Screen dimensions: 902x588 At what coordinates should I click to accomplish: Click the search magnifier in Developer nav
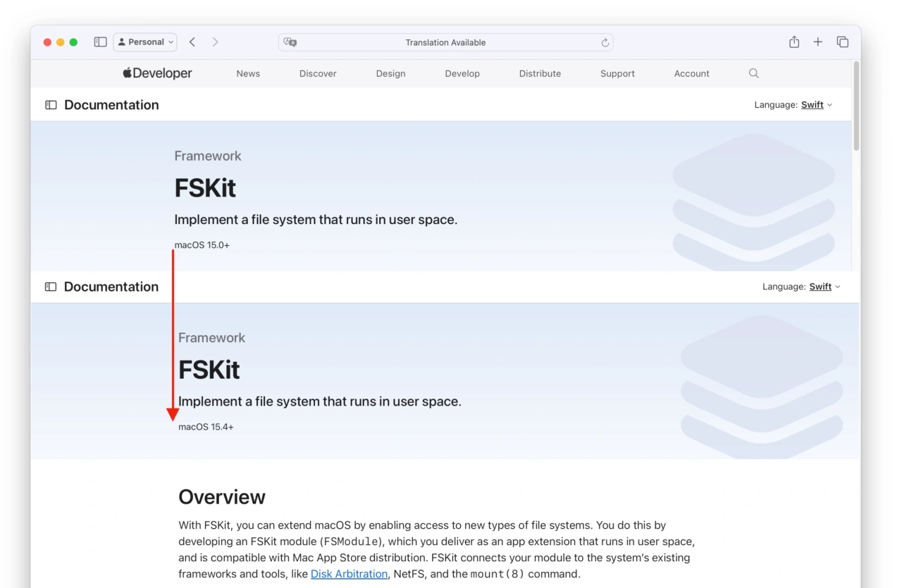click(753, 73)
